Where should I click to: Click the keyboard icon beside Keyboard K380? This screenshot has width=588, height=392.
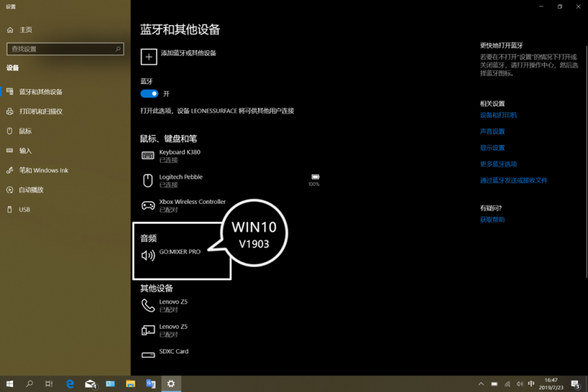click(x=148, y=156)
